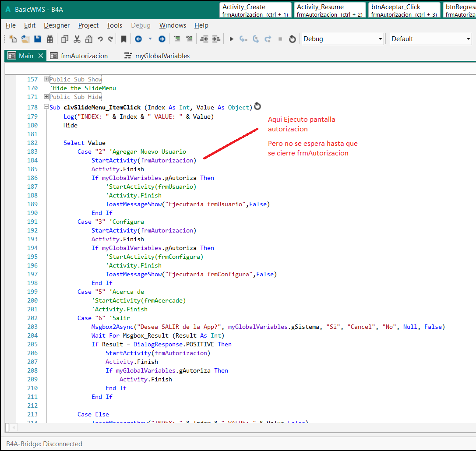Save the project with the floppy disk icon
The height and width of the screenshot is (451, 476).
pos(38,39)
